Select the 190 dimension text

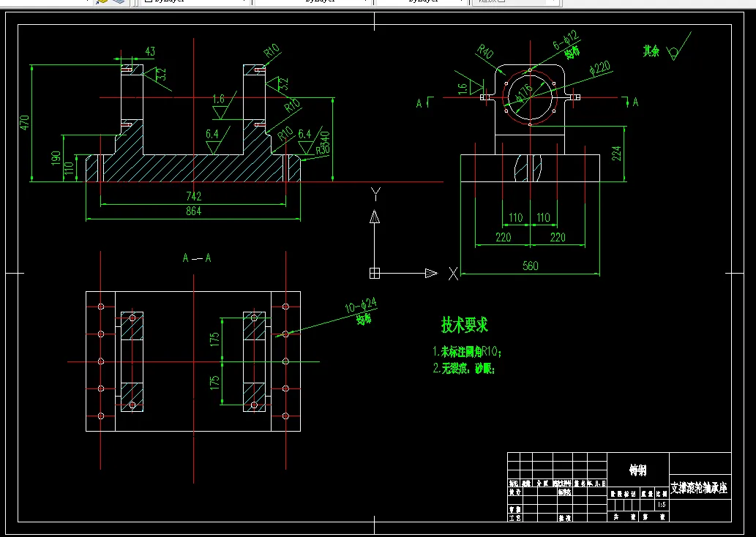(56, 158)
